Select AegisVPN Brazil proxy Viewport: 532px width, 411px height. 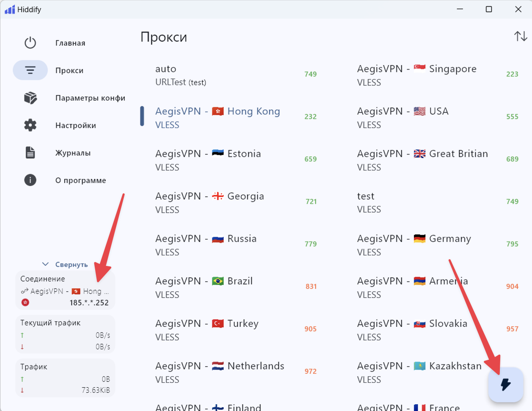pyautogui.click(x=236, y=287)
